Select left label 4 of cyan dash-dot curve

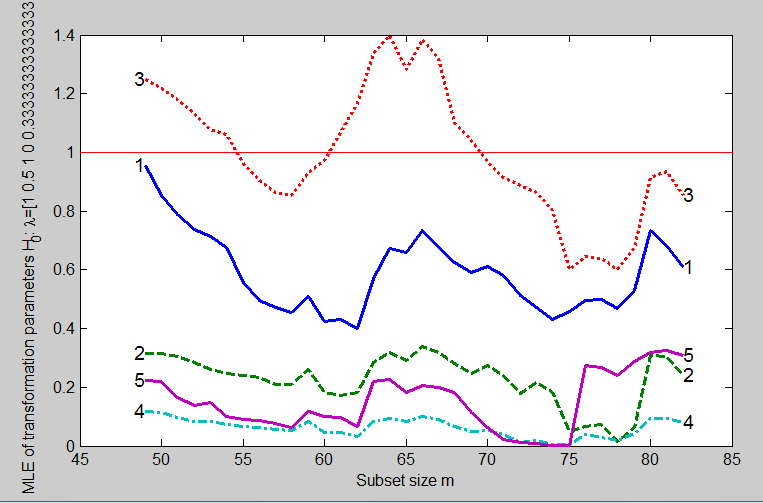tap(140, 411)
